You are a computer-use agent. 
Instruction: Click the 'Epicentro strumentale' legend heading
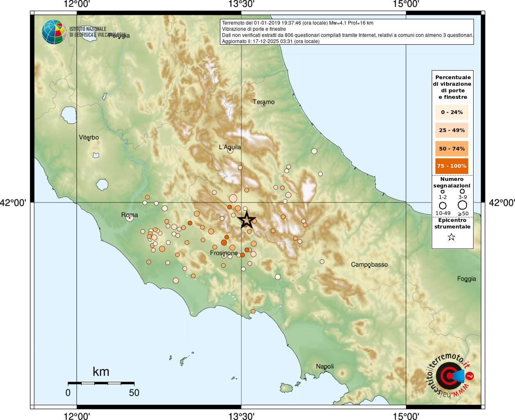(x=452, y=224)
